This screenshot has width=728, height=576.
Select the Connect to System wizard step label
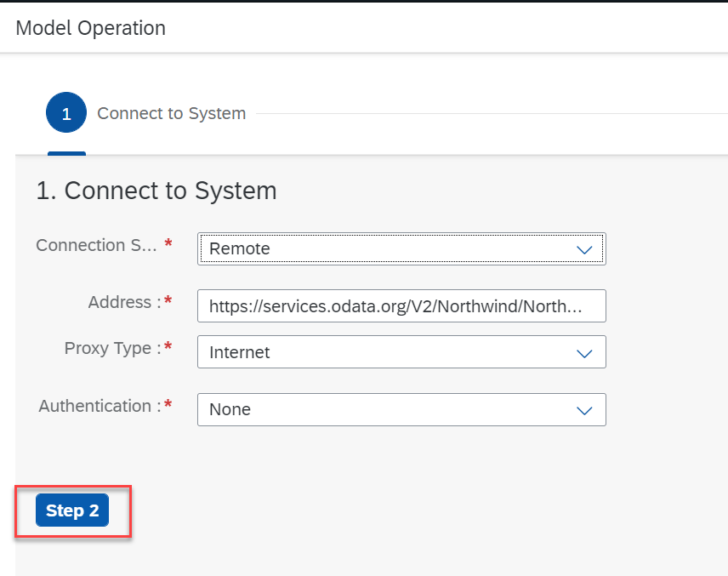click(x=171, y=113)
